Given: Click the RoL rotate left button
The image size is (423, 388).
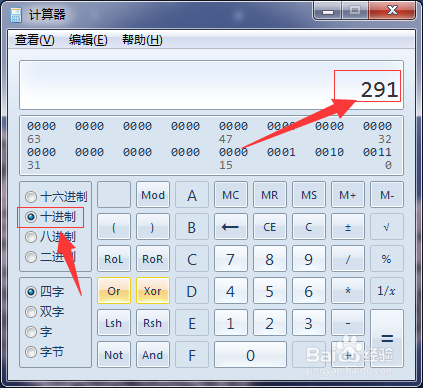Looking at the screenshot, I should tap(114, 259).
